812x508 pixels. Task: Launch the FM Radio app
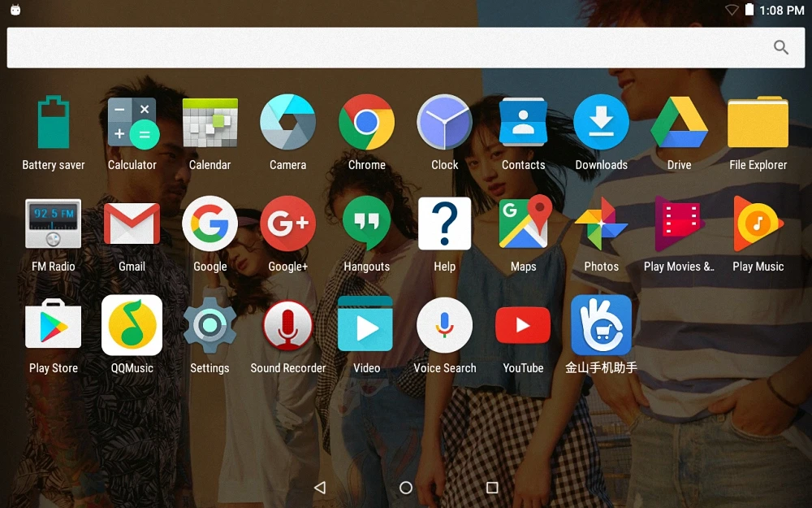pos(54,224)
